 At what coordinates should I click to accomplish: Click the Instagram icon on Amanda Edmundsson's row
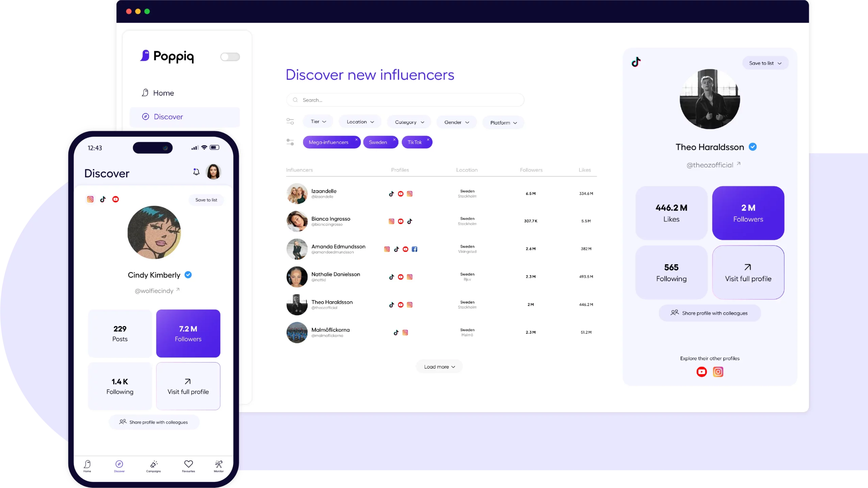point(387,249)
